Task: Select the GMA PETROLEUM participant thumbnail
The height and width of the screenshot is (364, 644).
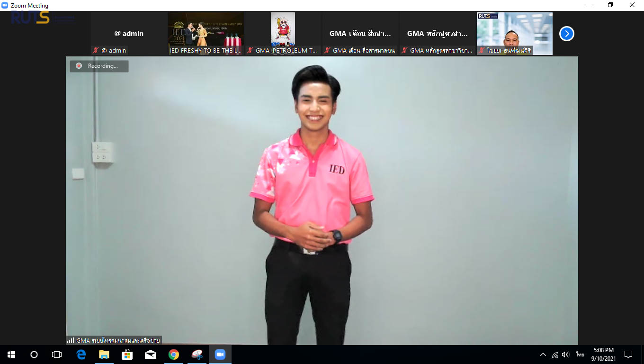Action: point(283,34)
